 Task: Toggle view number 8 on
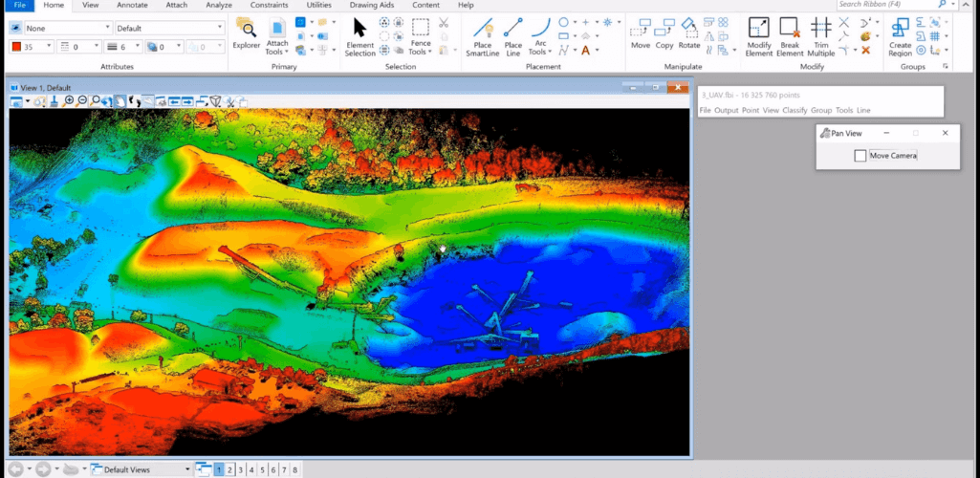click(294, 469)
